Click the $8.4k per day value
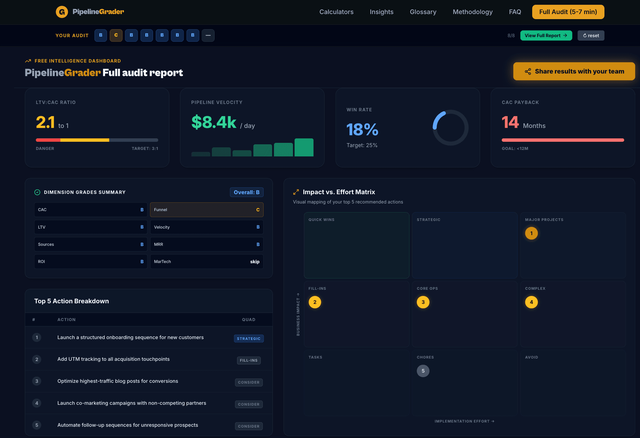Screen dimensions: 640x438 click(x=223, y=122)
